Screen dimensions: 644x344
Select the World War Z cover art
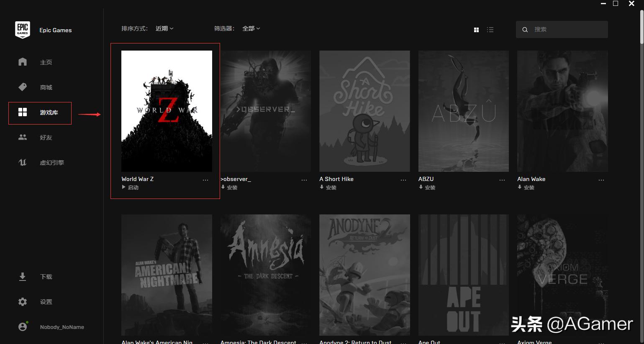167,111
